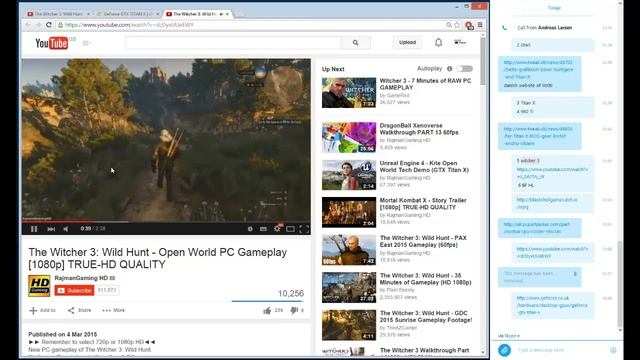Click the info watch-later icon in player
Viewport: 640px width, 360px height.
tap(250, 229)
